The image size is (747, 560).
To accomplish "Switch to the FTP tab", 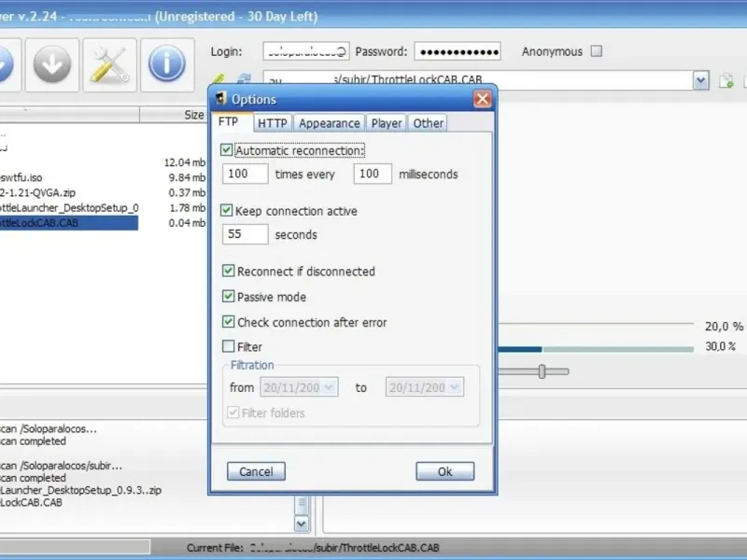I will tap(228, 122).
